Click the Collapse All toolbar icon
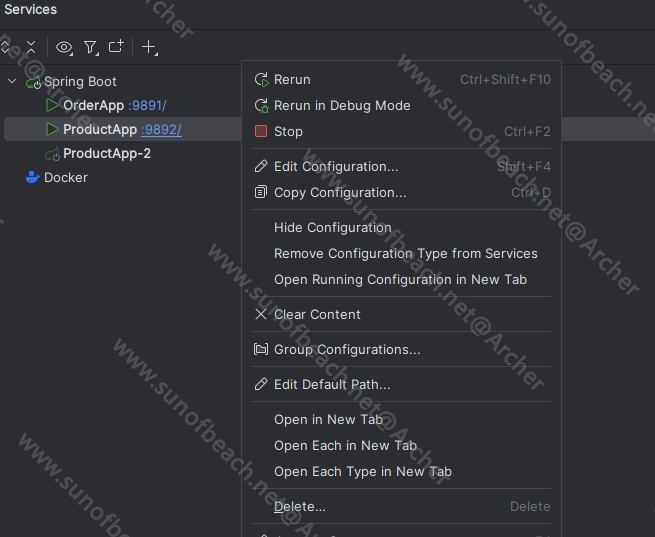Screen dimensions: 655x537 click(x=31, y=47)
